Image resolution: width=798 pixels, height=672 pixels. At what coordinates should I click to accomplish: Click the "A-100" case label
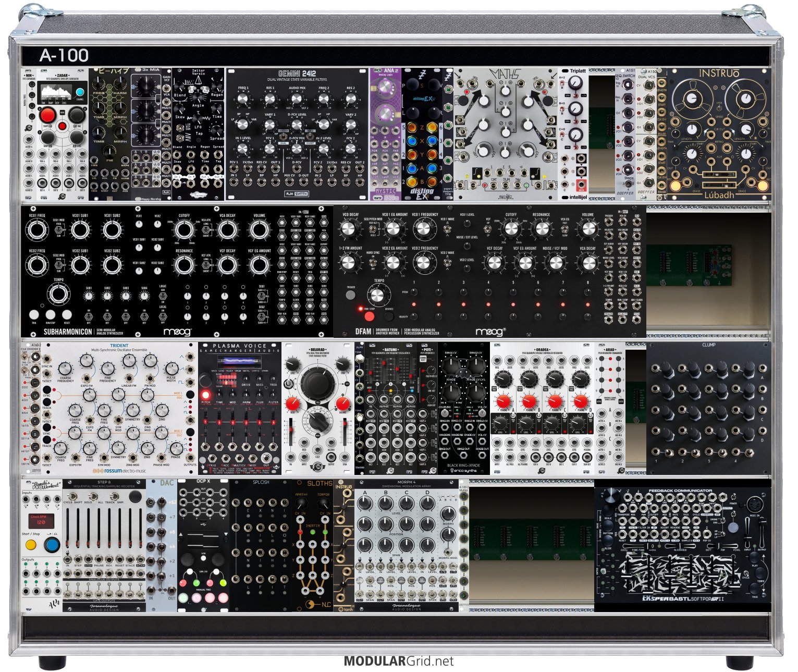click(x=64, y=55)
